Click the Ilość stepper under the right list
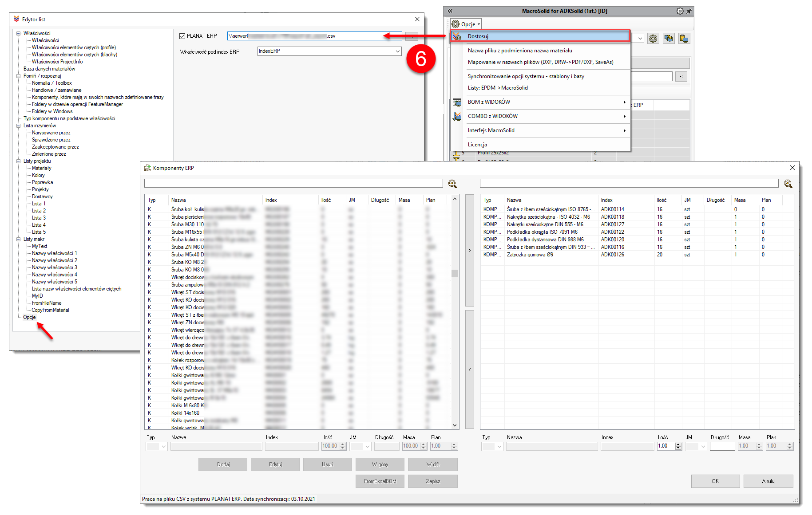The width and height of the screenshot is (812, 515). [678, 446]
